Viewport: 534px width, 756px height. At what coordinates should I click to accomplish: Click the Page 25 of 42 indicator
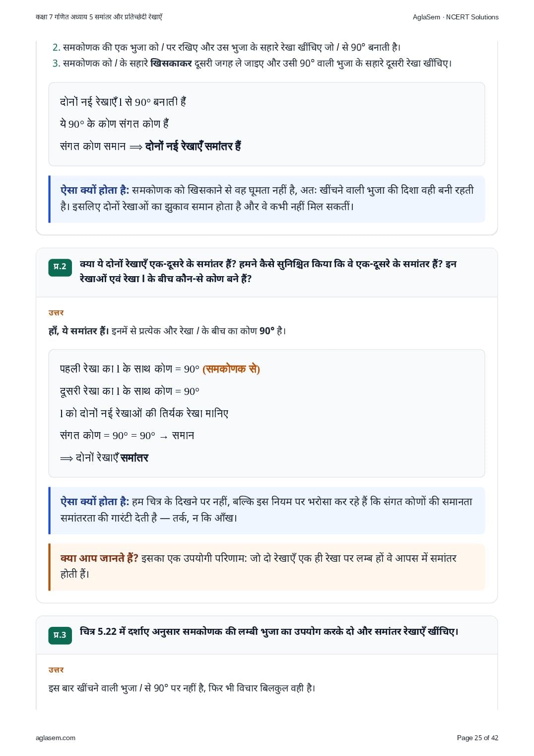[x=477, y=738]
